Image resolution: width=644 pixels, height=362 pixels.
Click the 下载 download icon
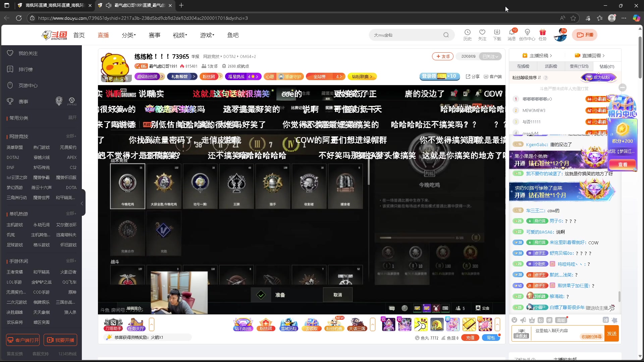tap(497, 35)
